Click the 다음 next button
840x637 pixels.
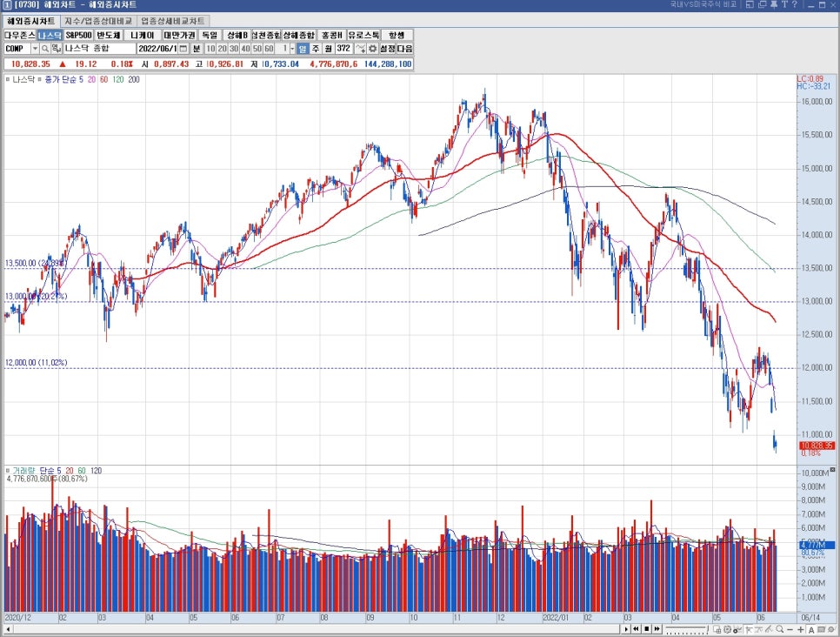pos(405,49)
